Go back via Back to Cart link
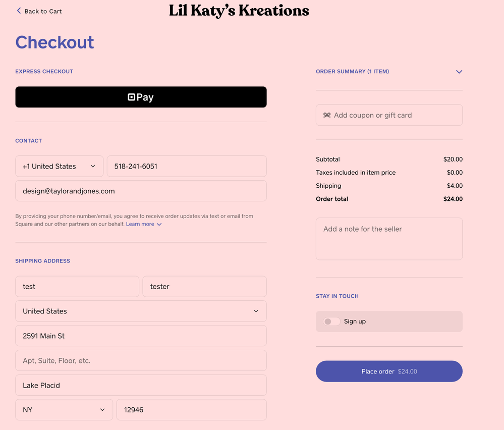 [43, 11]
